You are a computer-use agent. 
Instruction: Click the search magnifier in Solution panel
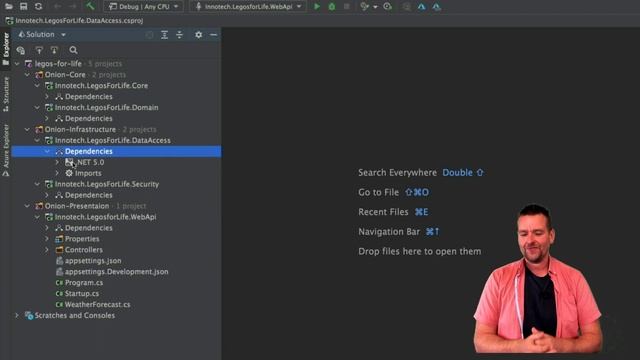73,50
